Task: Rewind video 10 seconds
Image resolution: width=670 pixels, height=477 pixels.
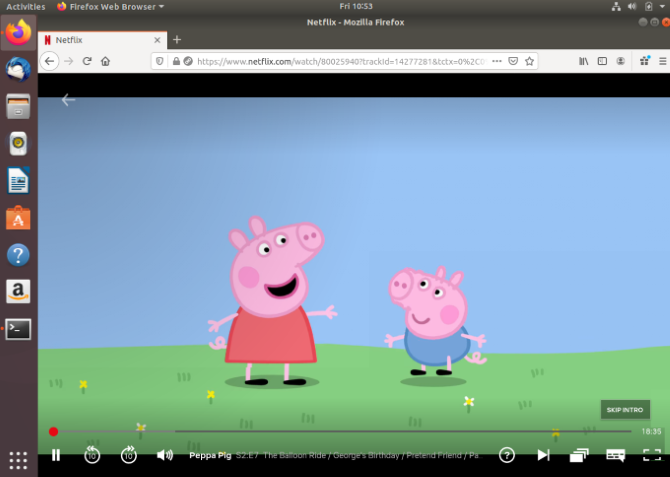Action: point(92,455)
